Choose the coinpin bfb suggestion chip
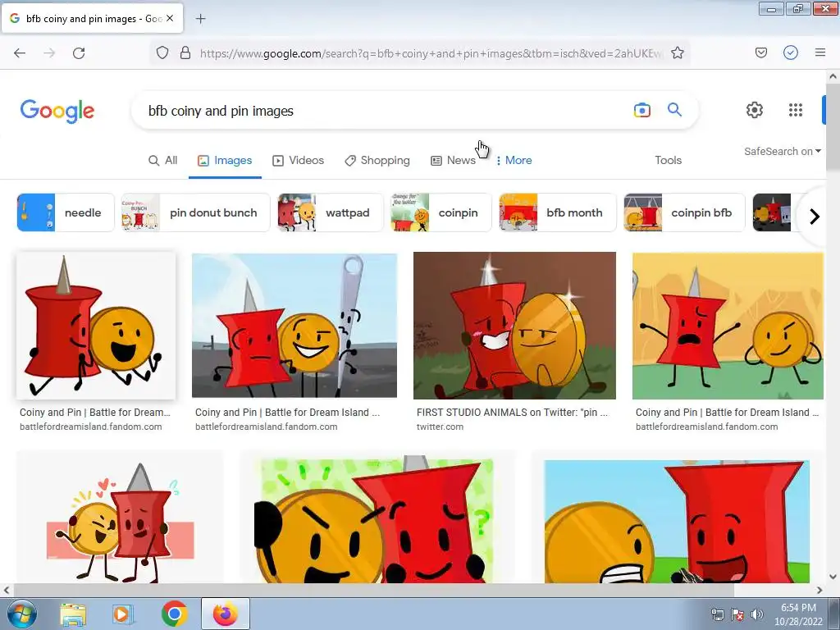 click(684, 212)
